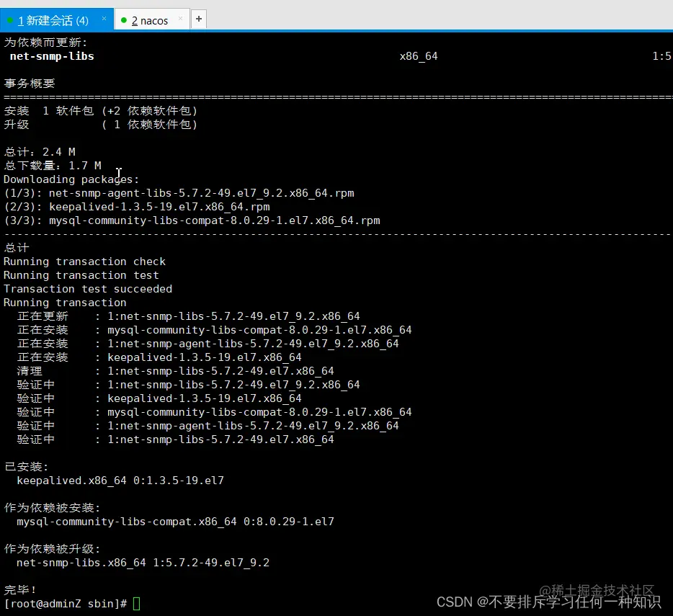673x616 pixels.
Task: Click the '事务概要' heading
Action: pos(30,84)
